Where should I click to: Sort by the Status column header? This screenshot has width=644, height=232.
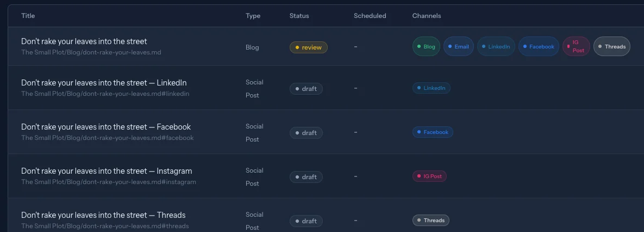point(299,16)
